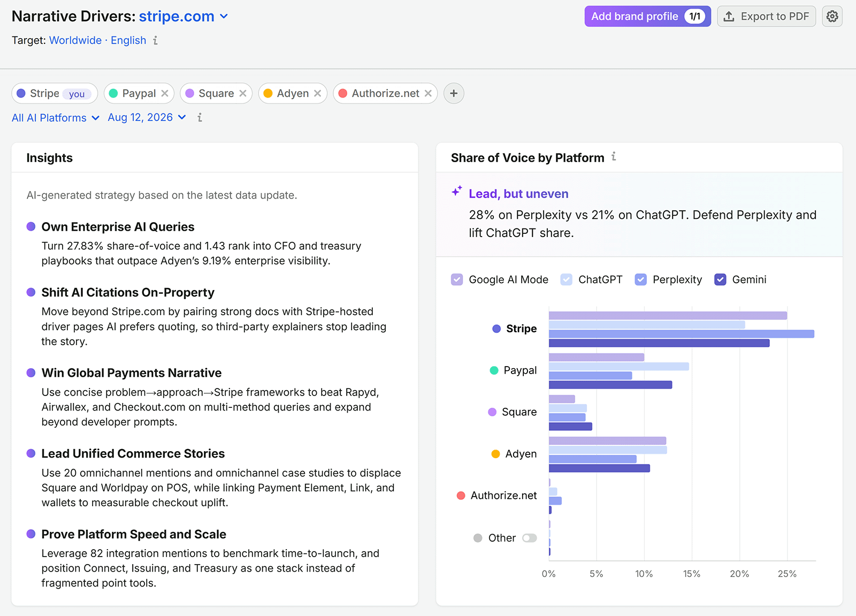856x616 pixels.
Task: Remove Adyen competitor chip
Action: coord(318,93)
